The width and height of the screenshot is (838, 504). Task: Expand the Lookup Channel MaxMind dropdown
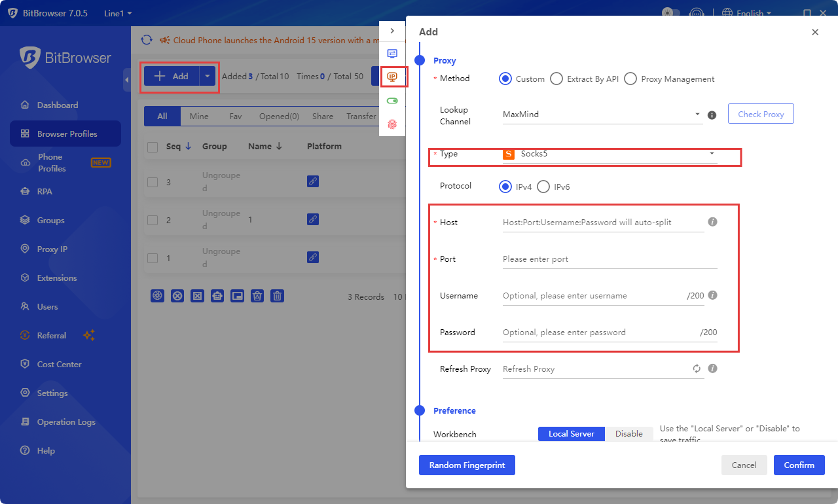pos(601,115)
